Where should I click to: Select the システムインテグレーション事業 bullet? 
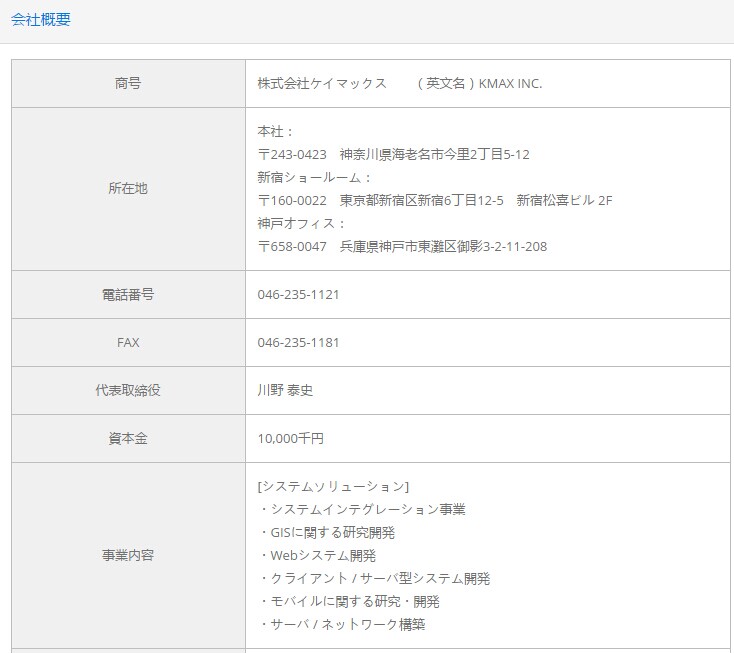coord(362,509)
